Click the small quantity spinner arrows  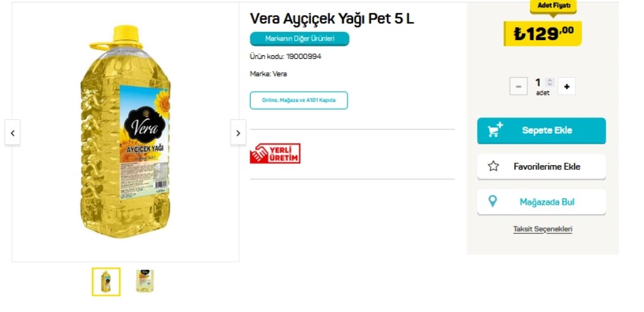click(550, 82)
